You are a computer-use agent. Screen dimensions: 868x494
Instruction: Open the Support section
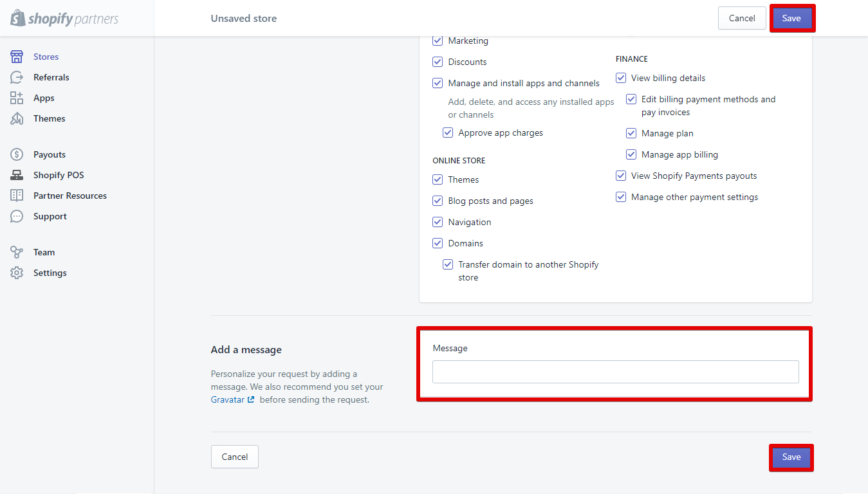(x=50, y=216)
